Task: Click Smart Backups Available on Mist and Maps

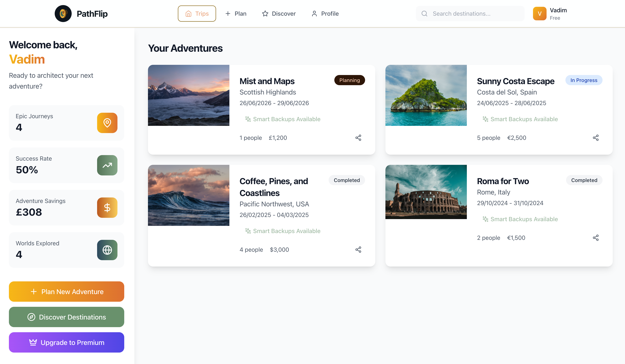Action: pos(283,119)
